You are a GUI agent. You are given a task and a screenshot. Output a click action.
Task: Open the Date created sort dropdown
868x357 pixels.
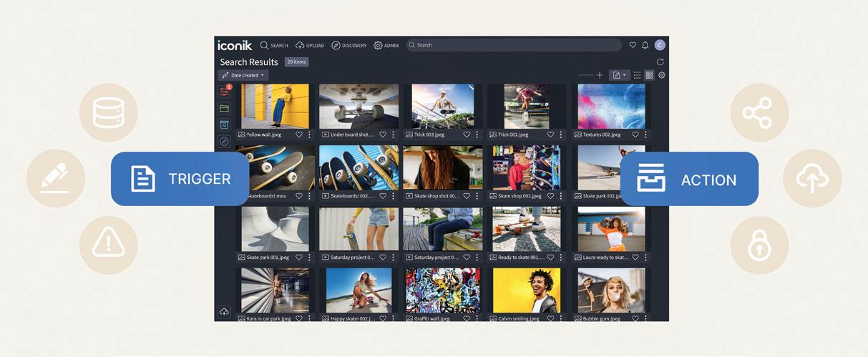pos(243,75)
